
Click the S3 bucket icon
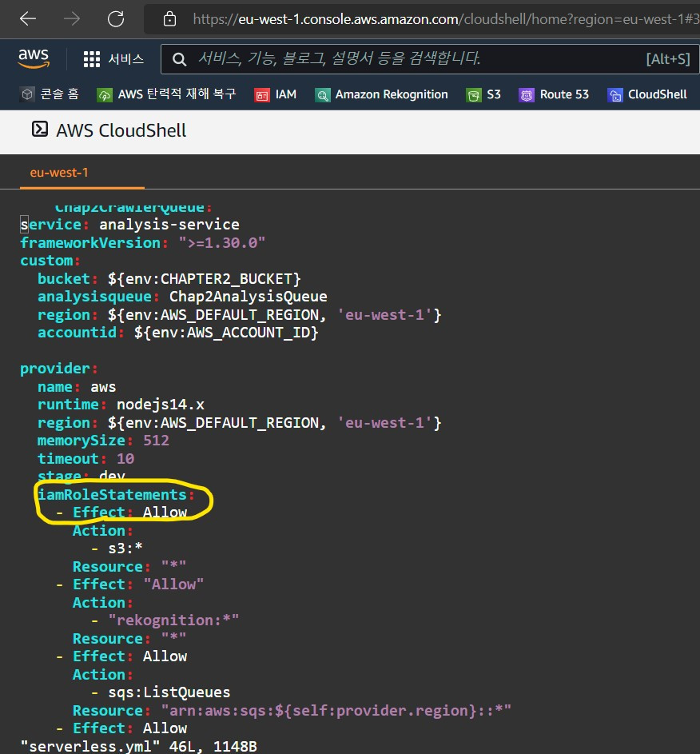pyautogui.click(x=474, y=95)
